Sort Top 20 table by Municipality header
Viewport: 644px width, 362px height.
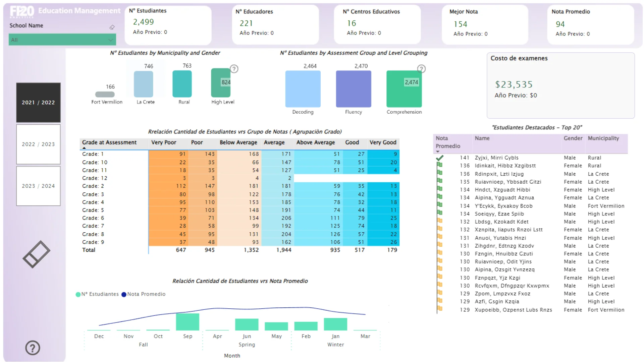click(603, 138)
